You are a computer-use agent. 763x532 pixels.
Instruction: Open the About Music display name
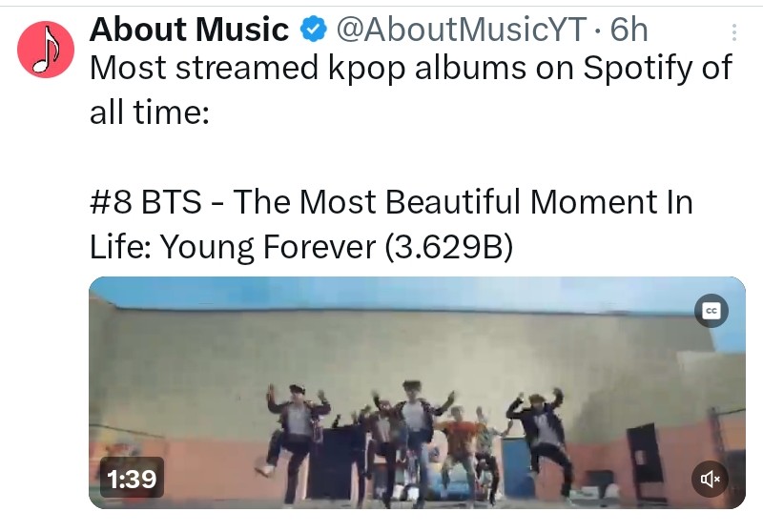pos(189,30)
